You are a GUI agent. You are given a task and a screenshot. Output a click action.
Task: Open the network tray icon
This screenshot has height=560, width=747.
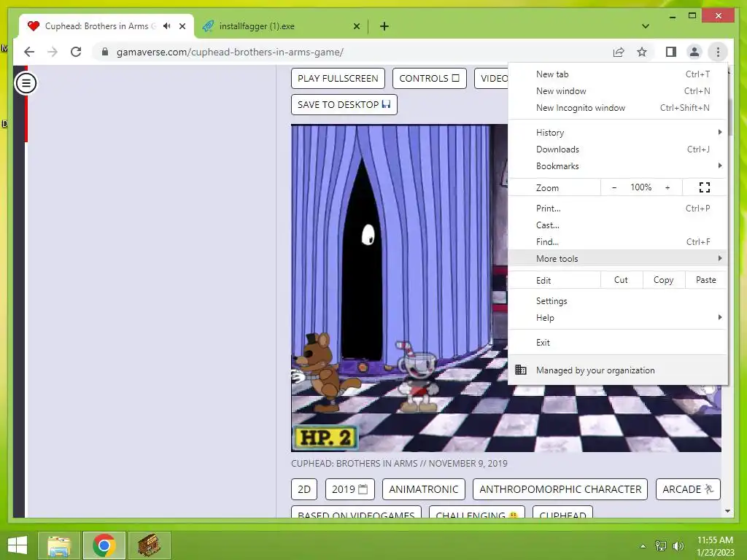point(660,546)
